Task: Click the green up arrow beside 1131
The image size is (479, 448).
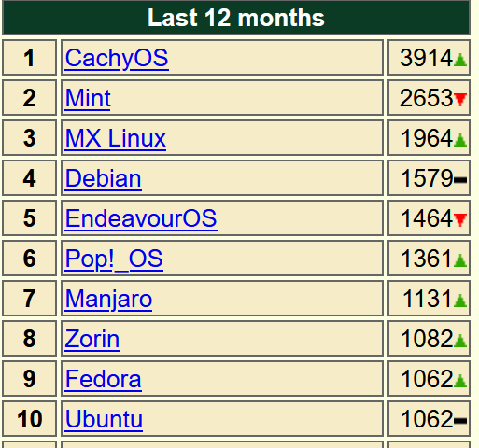Action: click(460, 301)
